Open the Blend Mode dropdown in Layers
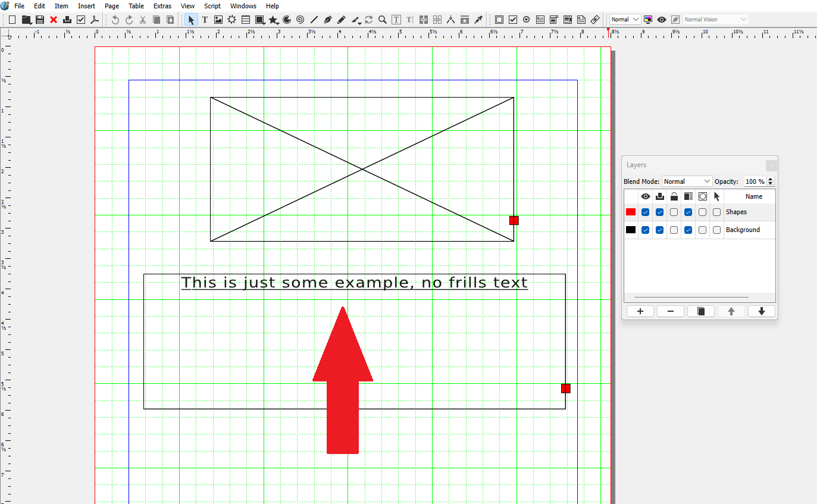The image size is (817, 504). pos(687,181)
